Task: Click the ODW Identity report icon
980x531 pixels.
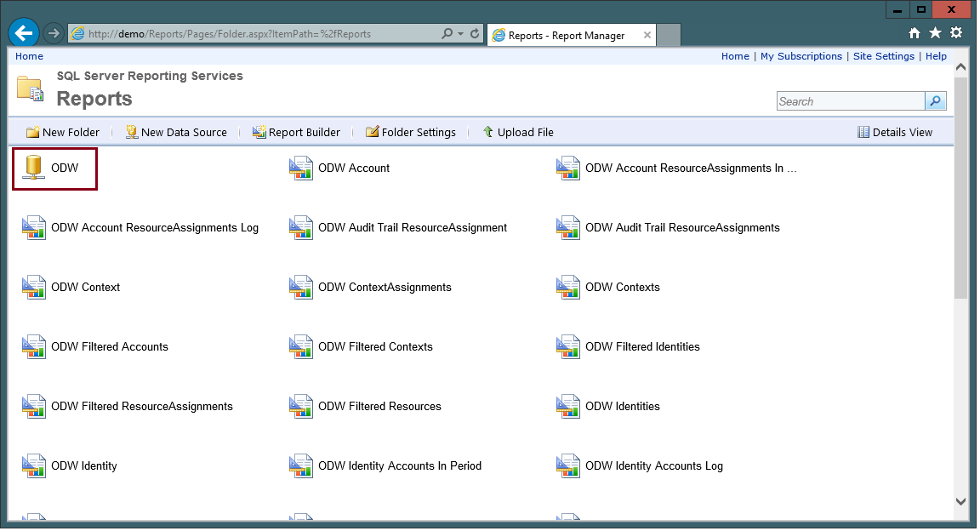Action: (x=34, y=466)
